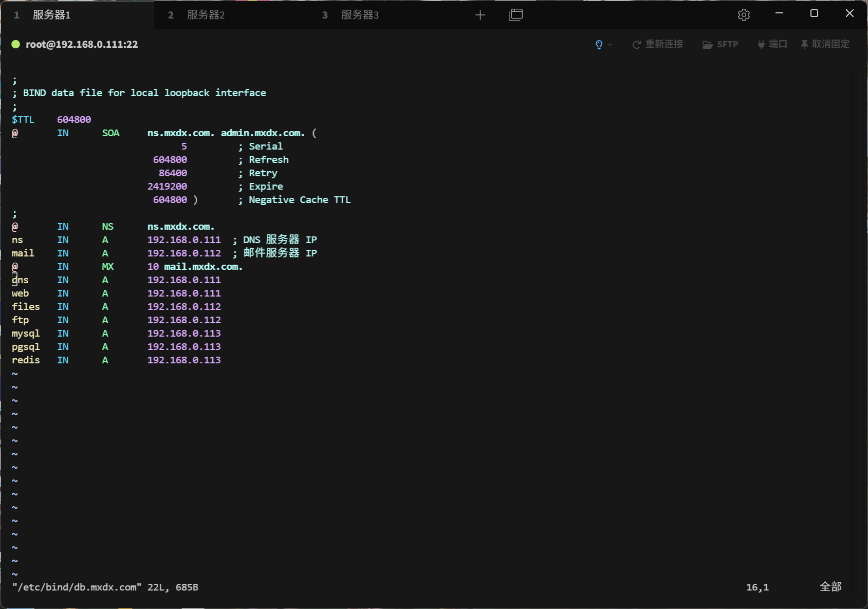Click the IP address in redis row
Image resolution: width=868 pixels, height=609 pixels.
pyautogui.click(x=184, y=360)
